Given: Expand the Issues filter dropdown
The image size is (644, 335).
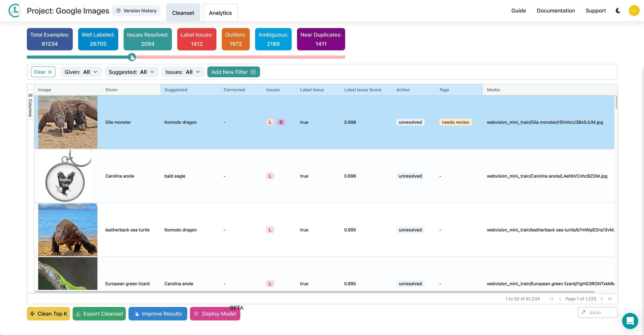Looking at the screenshot, I should [x=183, y=72].
